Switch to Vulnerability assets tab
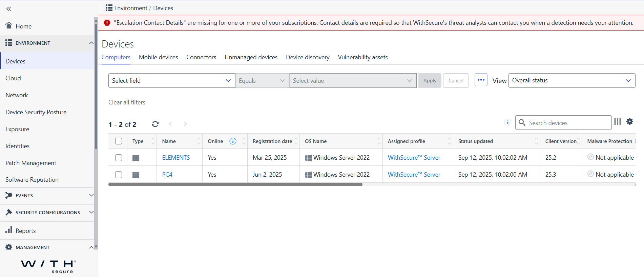This screenshot has height=277, width=644. [x=363, y=57]
